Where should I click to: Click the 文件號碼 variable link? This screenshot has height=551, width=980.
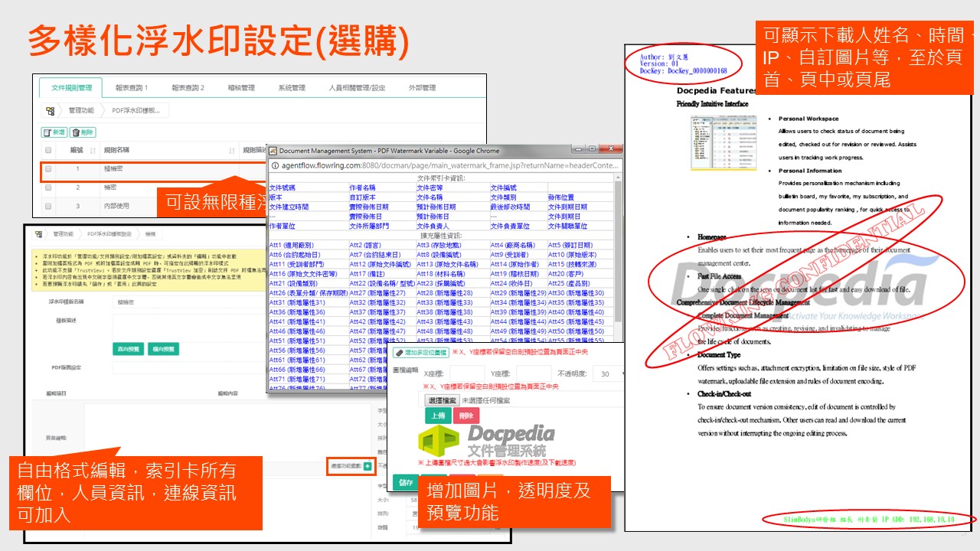tap(283, 187)
